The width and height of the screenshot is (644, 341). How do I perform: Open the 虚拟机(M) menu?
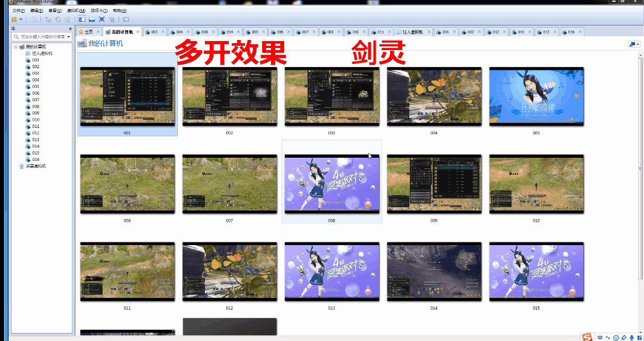pos(76,11)
